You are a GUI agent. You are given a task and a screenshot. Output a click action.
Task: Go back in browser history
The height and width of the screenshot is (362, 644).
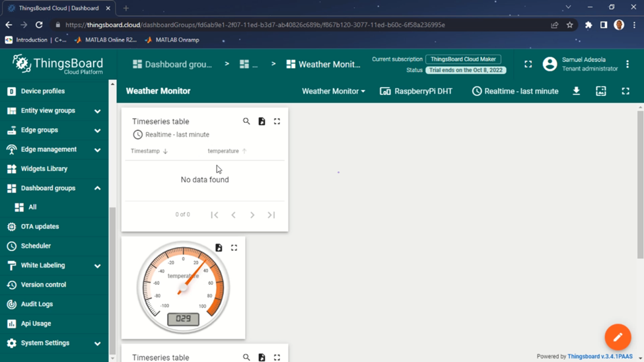tap(9, 25)
